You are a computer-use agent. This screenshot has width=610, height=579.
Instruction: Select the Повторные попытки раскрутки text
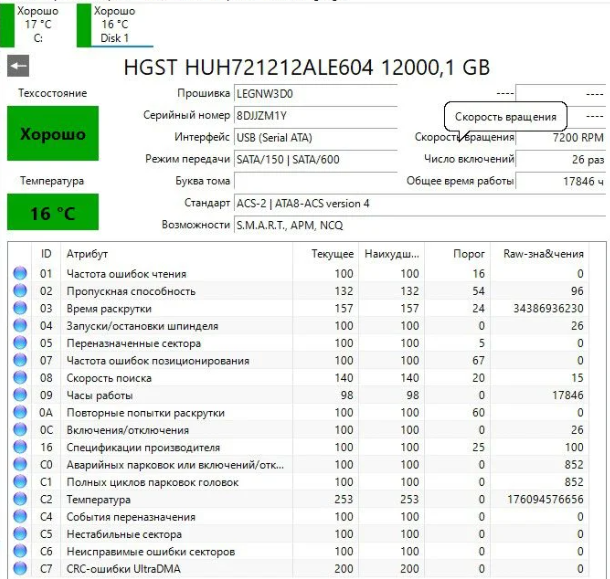tap(145, 413)
